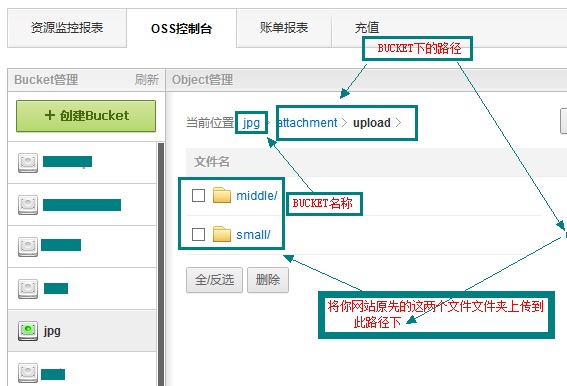The image size is (567, 386).
Task: Go to the attachment breadcrumb folder
Action: coord(307,123)
